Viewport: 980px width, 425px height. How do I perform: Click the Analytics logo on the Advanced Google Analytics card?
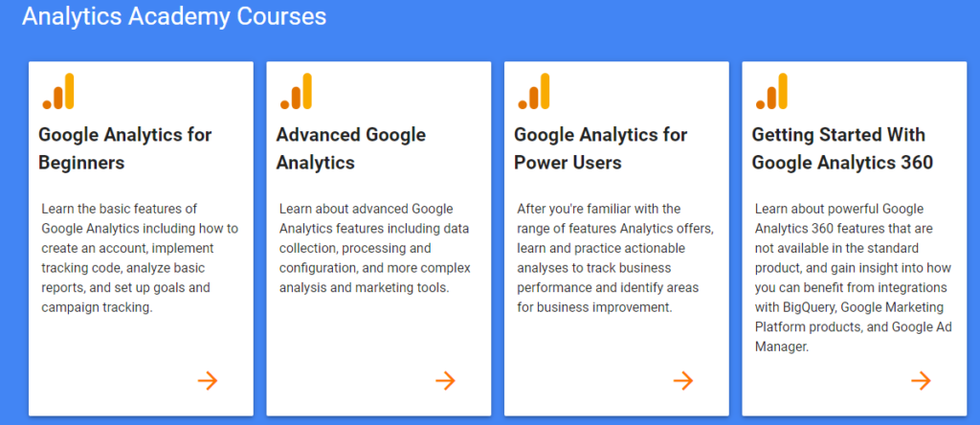coord(296,92)
